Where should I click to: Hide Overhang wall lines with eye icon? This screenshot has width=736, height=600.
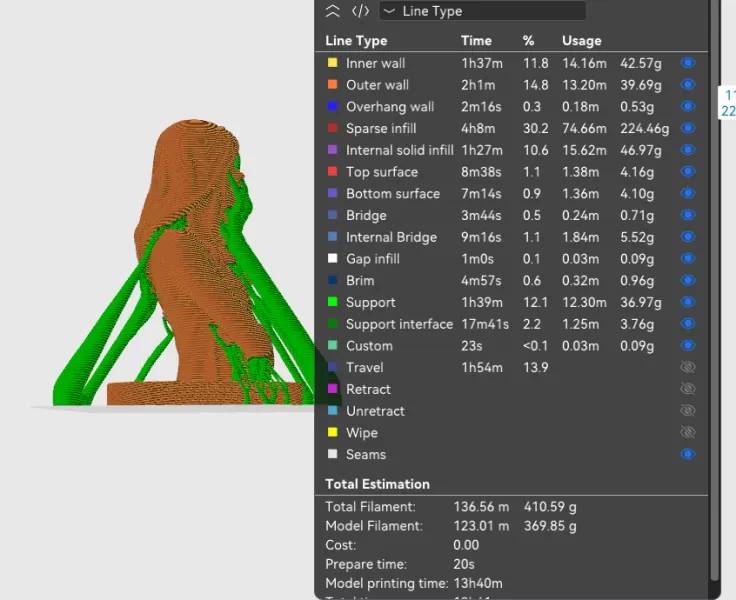click(688, 106)
